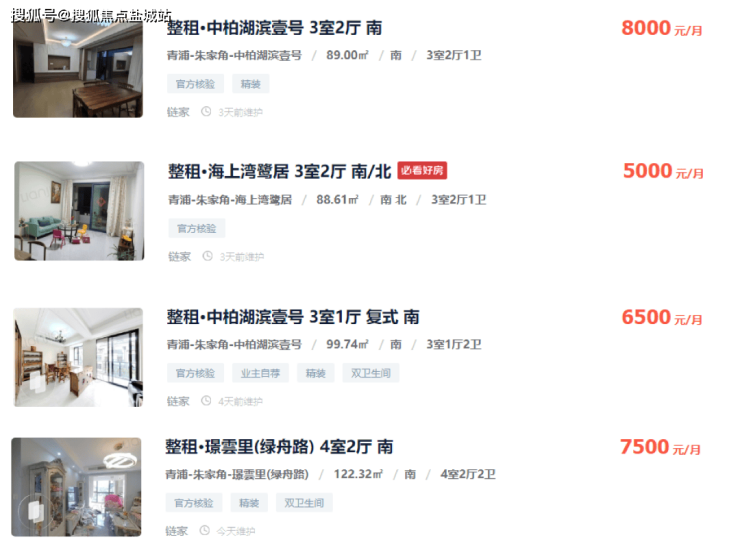Click the 7500 元/月 price
This screenshot has height=557, width=740.
tap(660, 447)
